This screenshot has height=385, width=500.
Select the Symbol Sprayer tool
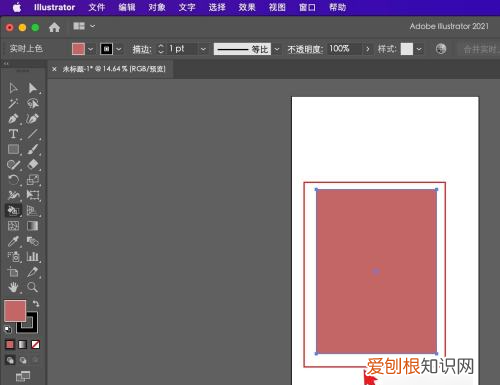pos(13,257)
